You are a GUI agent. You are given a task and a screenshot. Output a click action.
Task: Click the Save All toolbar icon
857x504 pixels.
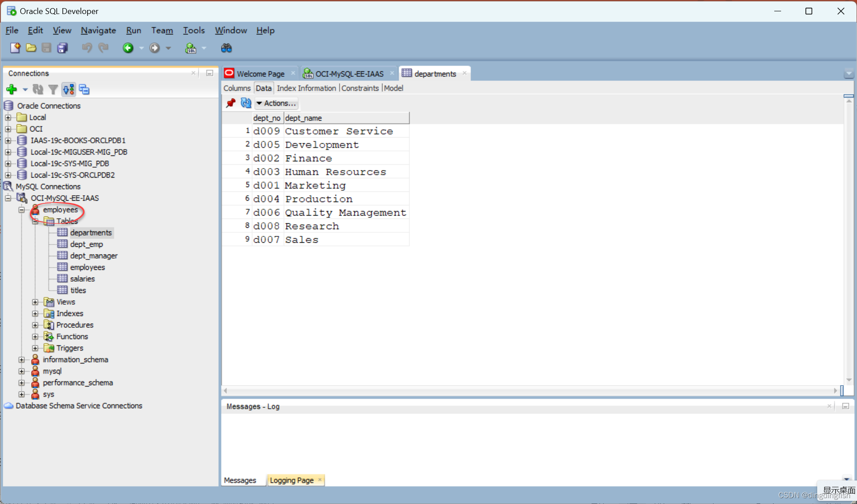coord(62,48)
